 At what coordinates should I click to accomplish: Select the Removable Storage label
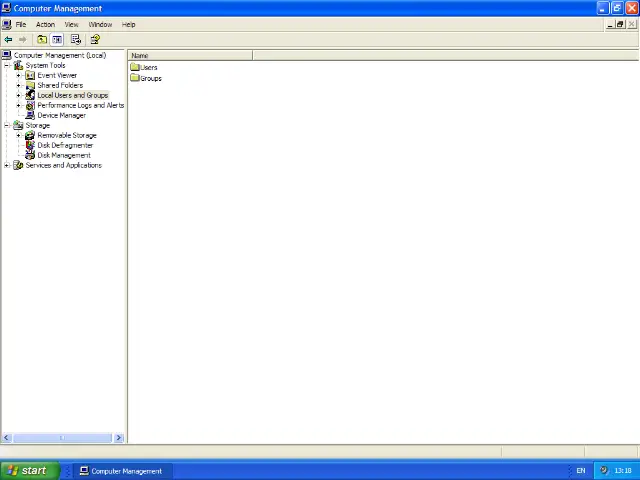tap(67, 135)
